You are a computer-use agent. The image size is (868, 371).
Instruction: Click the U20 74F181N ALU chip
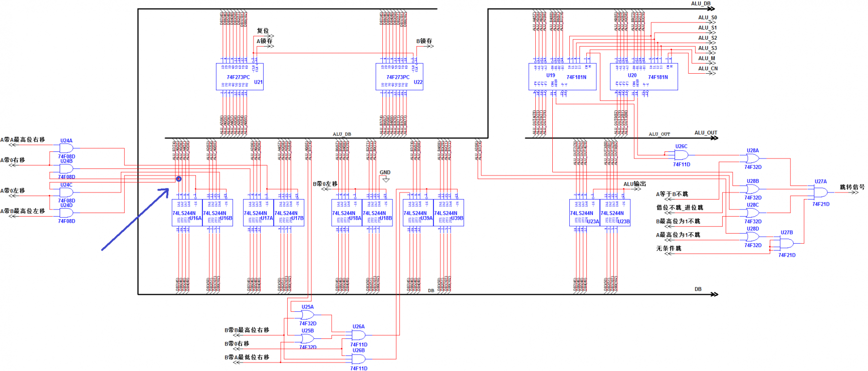(x=643, y=77)
